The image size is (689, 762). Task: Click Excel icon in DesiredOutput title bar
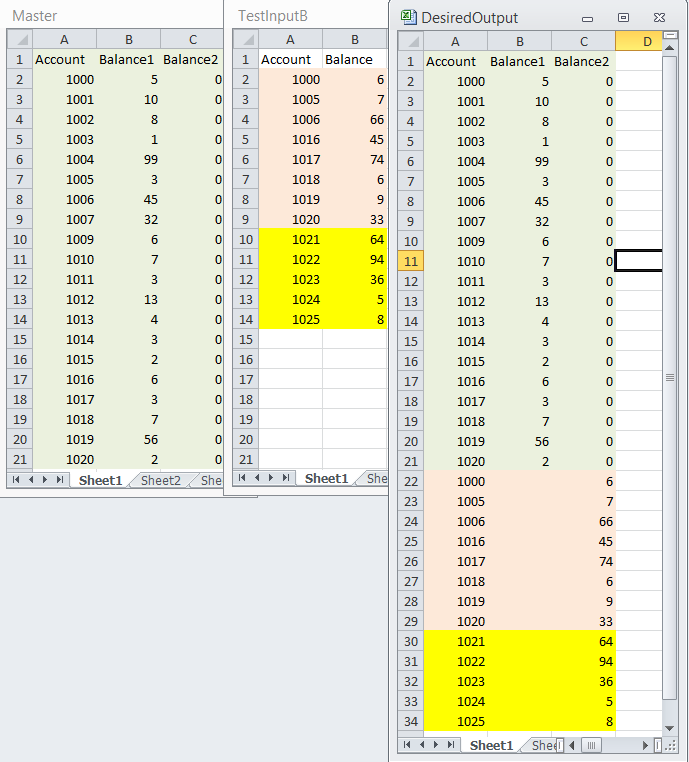(409, 17)
